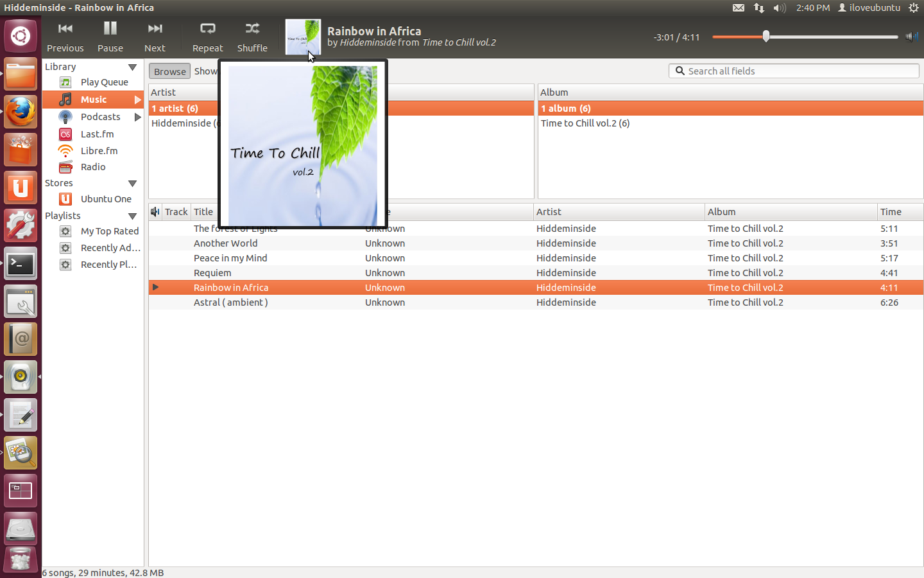
Task: Click the My Top Rated gear icon
Action: pos(65,231)
